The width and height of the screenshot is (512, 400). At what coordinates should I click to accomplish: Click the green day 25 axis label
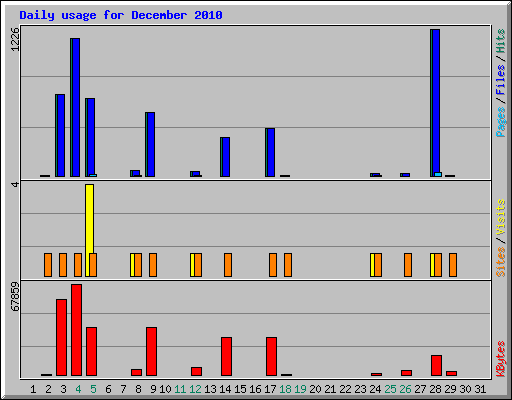[390, 389]
